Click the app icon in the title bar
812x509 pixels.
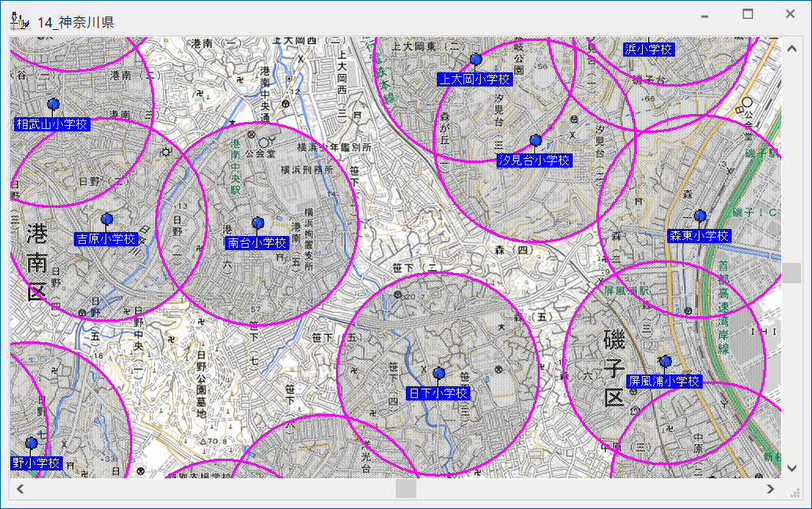coord(20,21)
